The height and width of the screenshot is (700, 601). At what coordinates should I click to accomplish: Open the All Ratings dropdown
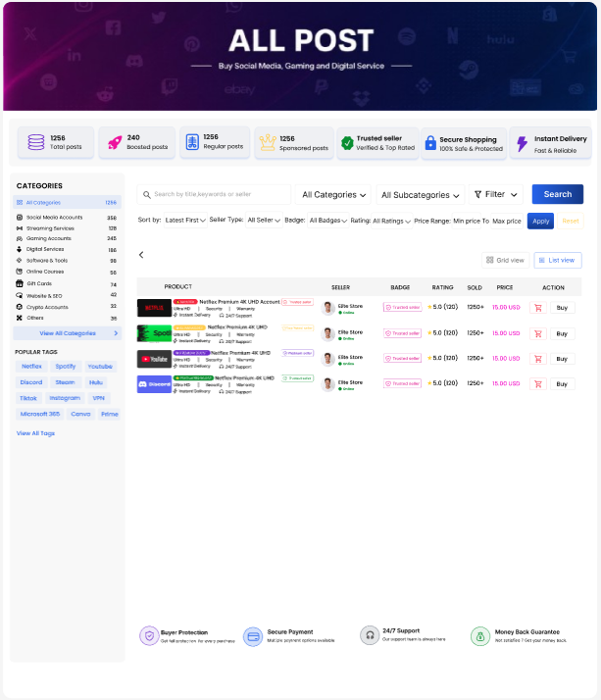(391, 221)
